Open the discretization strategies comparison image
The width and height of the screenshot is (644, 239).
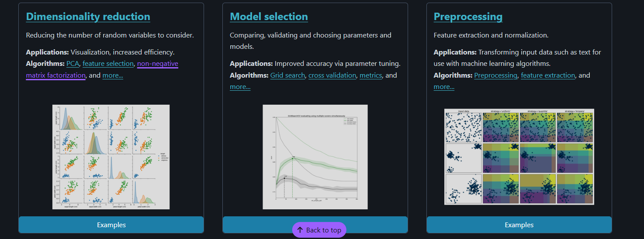519,157
